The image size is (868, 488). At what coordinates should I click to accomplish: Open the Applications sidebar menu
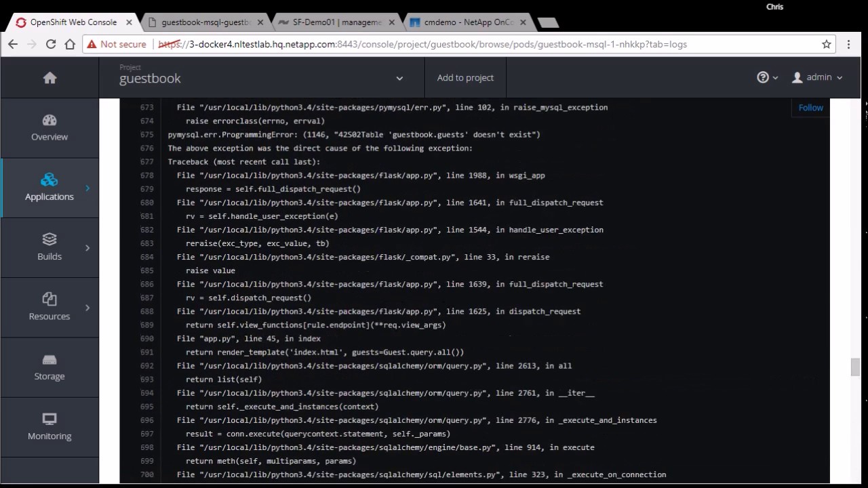pos(50,188)
